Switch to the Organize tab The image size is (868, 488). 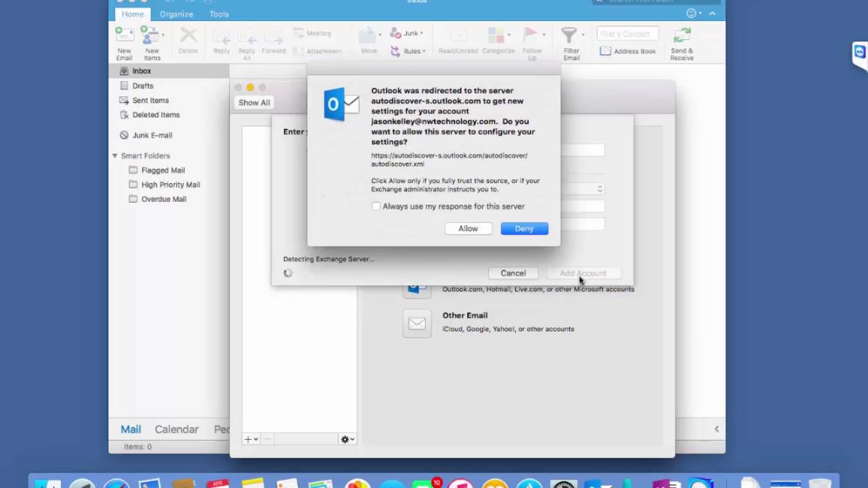pos(176,14)
